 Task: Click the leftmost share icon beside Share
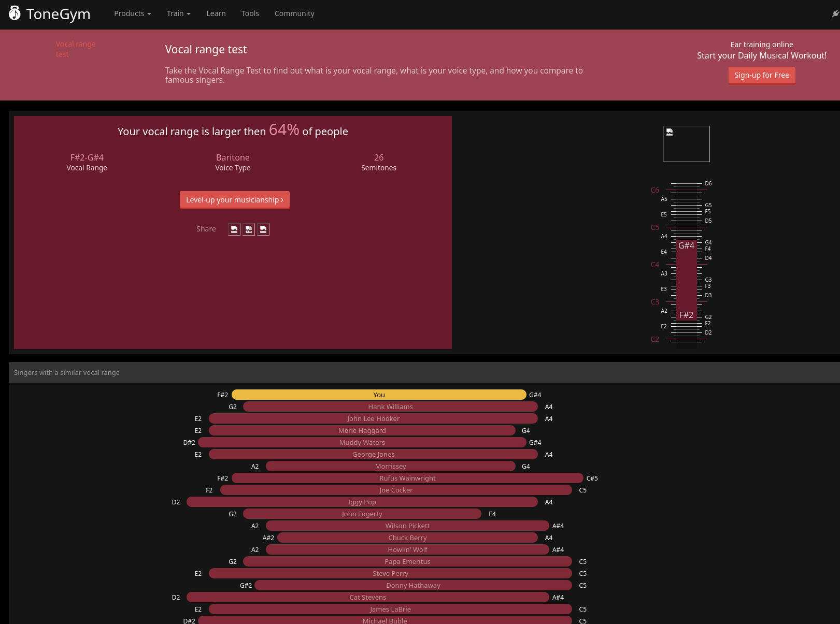point(234,229)
